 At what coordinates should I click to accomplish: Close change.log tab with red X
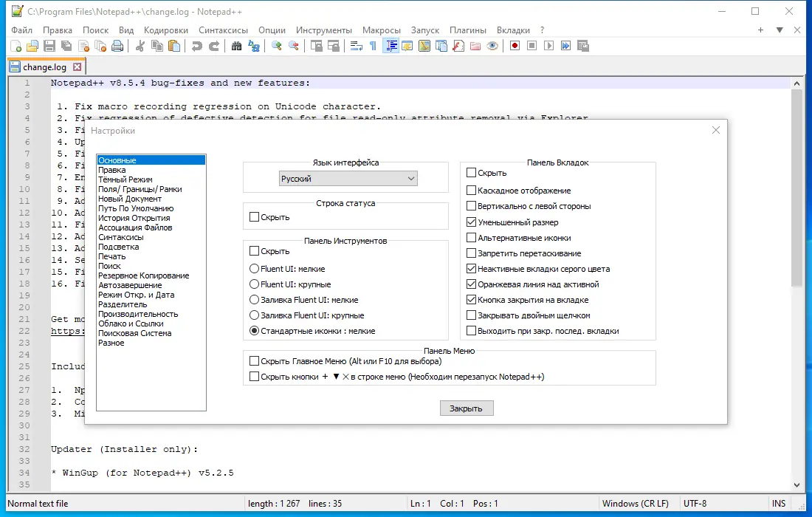pyautogui.click(x=78, y=66)
